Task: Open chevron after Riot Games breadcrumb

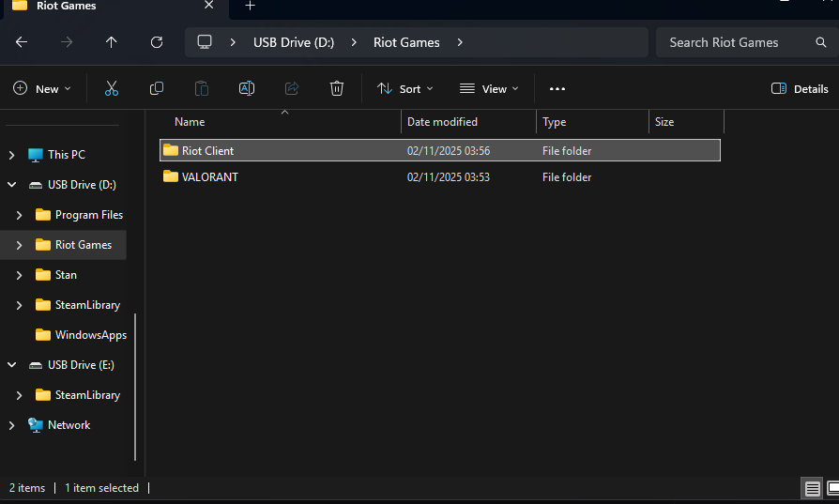Action: click(x=460, y=42)
